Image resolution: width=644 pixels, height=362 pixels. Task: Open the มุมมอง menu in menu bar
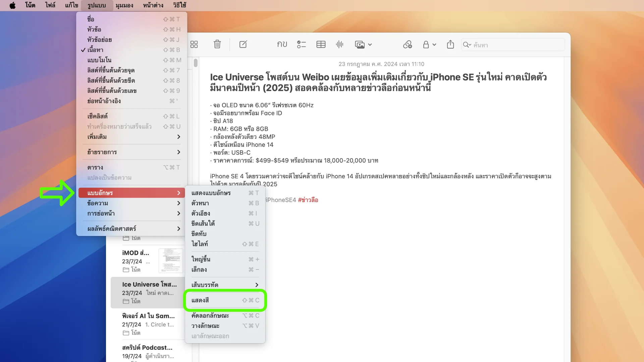(124, 5)
